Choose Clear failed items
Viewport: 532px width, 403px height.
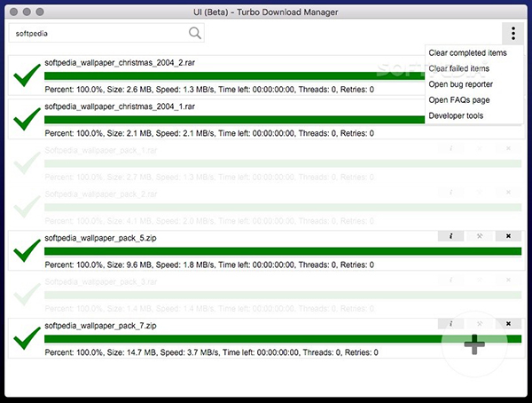[458, 68]
